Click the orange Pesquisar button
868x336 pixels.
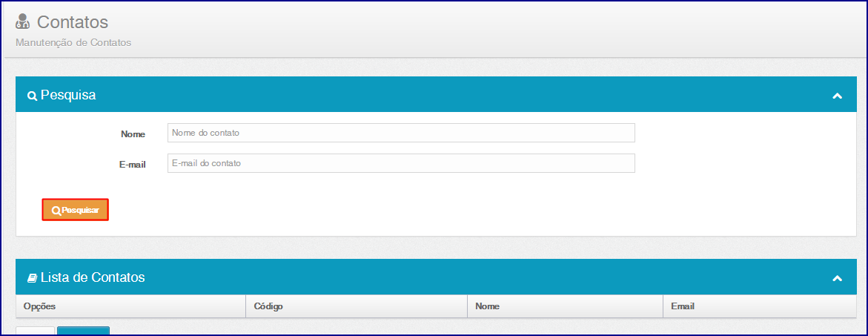pos(76,210)
